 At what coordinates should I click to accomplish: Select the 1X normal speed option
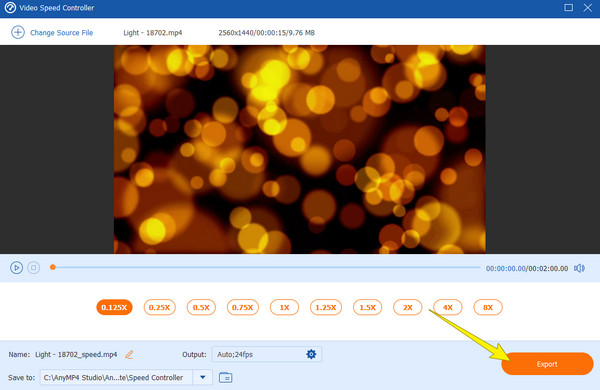(284, 307)
